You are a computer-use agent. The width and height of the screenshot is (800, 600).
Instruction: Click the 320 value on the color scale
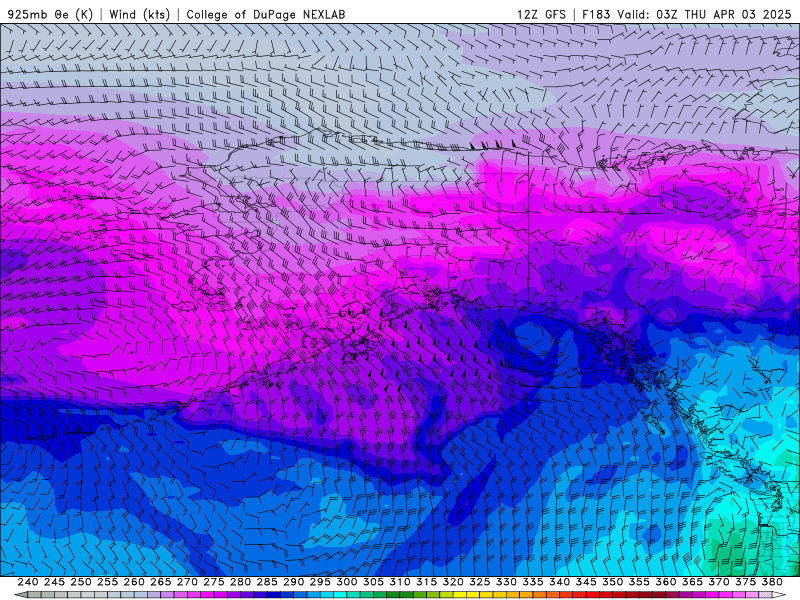click(453, 582)
